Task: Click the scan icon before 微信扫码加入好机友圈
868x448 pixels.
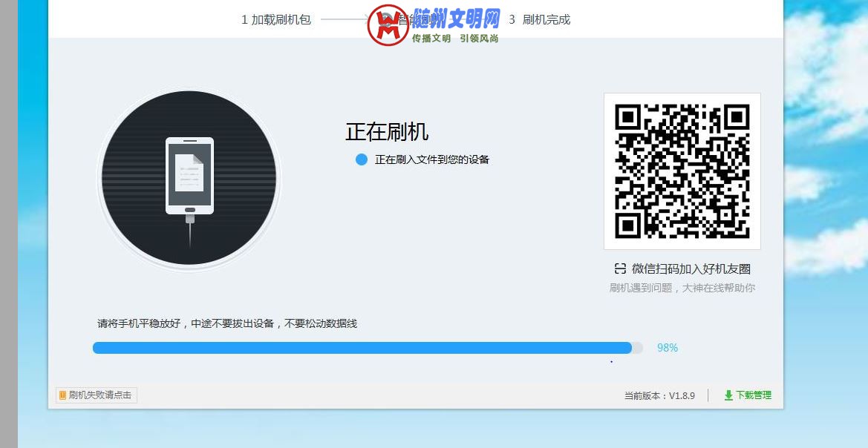Action: click(620, 269)
